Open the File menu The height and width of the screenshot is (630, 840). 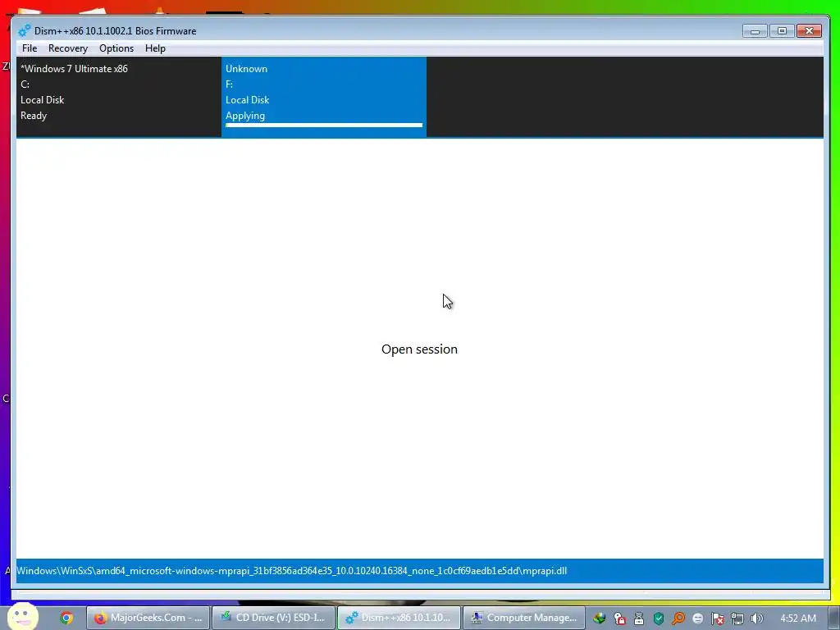click(x=30, y=48)
